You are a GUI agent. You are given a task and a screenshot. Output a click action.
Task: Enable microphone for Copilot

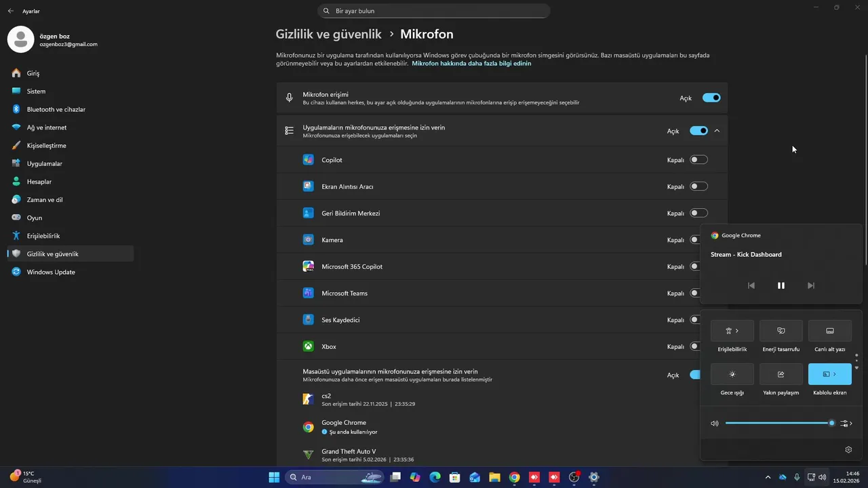[x=698, y=160]
